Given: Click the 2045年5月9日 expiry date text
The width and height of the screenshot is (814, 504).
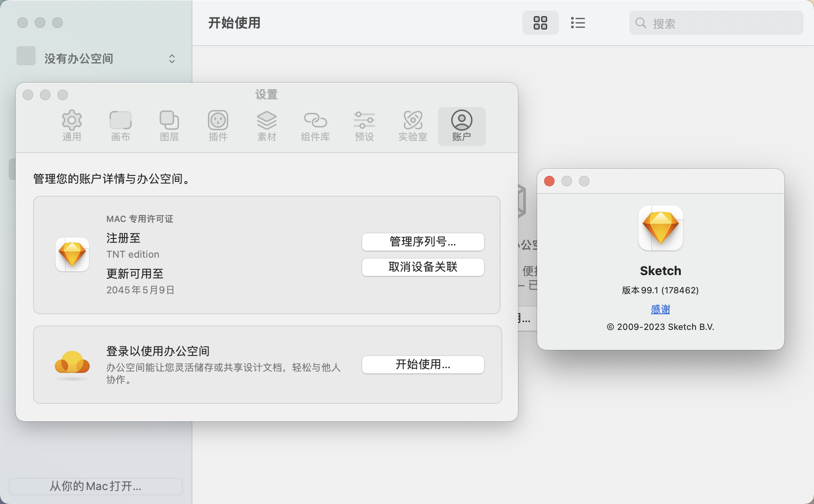Looking at the screenshot, I should 141,290.
